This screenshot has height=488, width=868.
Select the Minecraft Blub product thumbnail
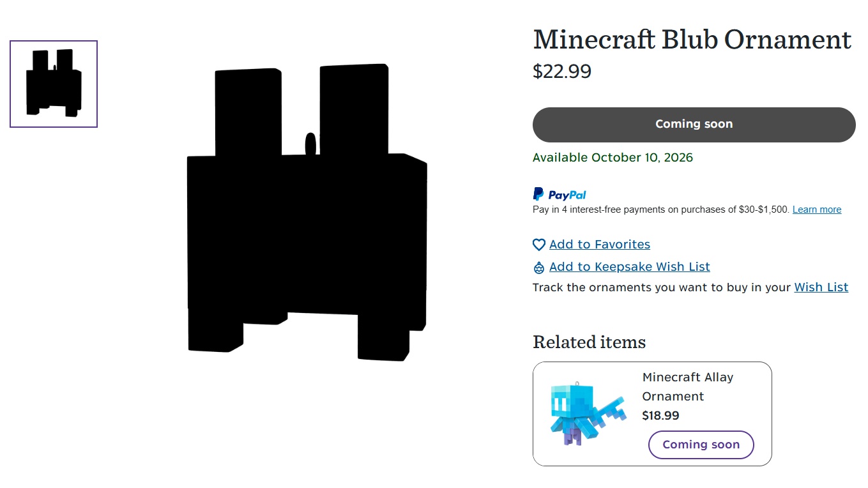click(x=54, y=84)
